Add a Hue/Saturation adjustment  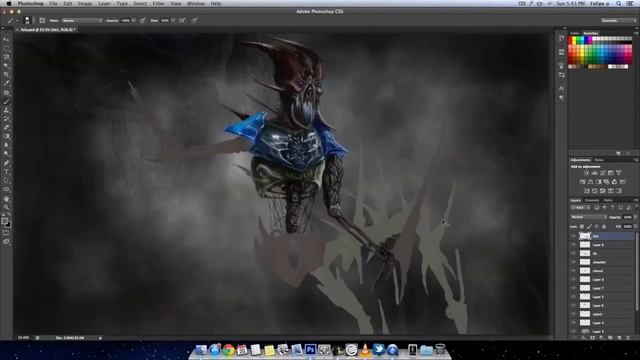click(582, 182)
